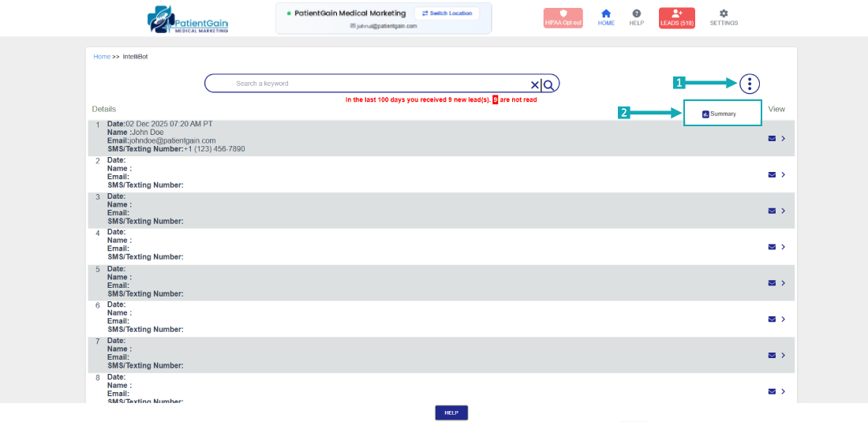The height and width of the screenshot is (422, 868).
Task: Click the John Doe name in lead 1
Action: point(148,133)
